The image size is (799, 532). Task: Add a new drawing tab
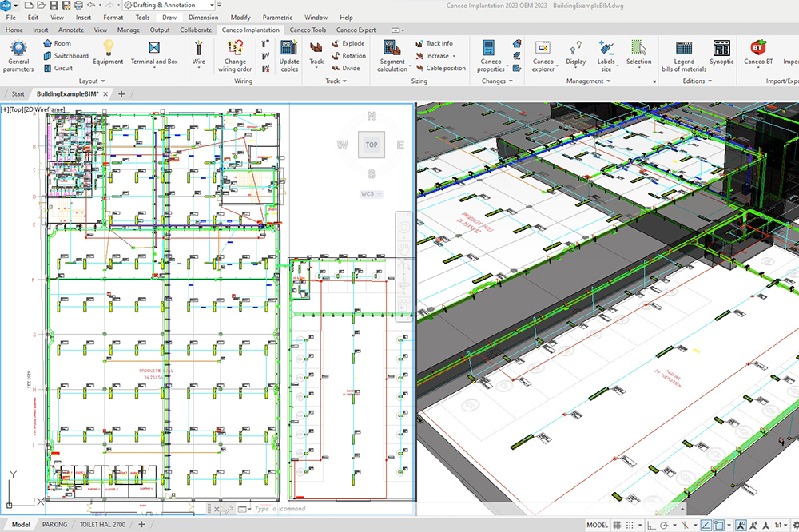point(121,93)
